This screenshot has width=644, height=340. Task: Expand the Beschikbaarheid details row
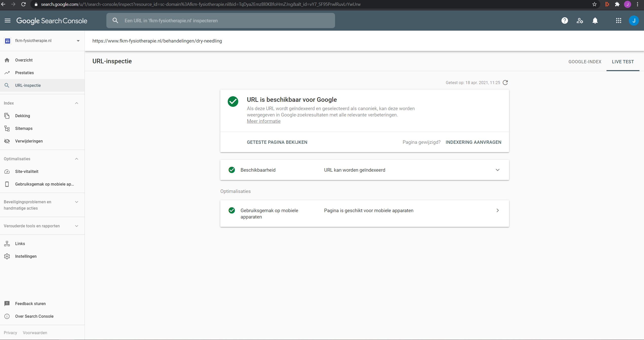tap(497, 170)
